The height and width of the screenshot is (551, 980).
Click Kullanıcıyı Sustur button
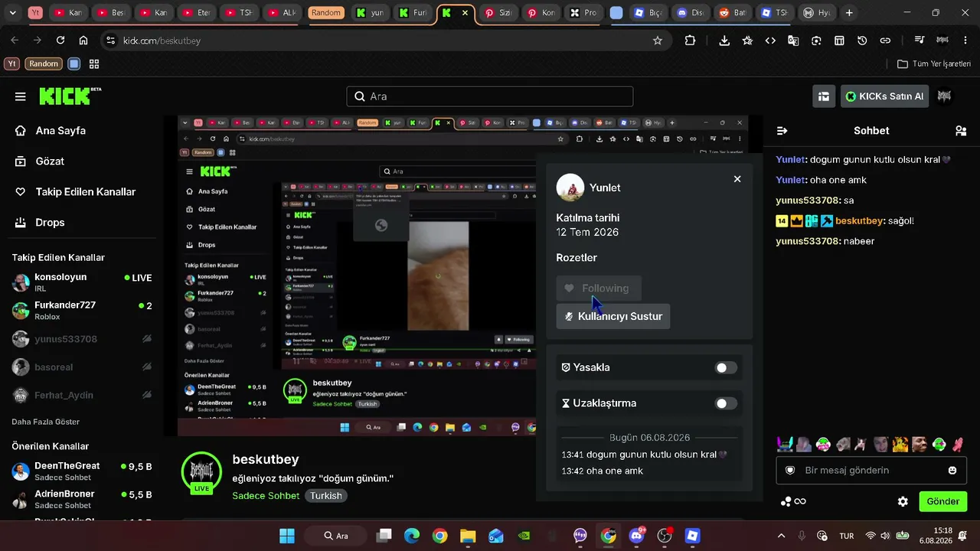pos(613,317)
